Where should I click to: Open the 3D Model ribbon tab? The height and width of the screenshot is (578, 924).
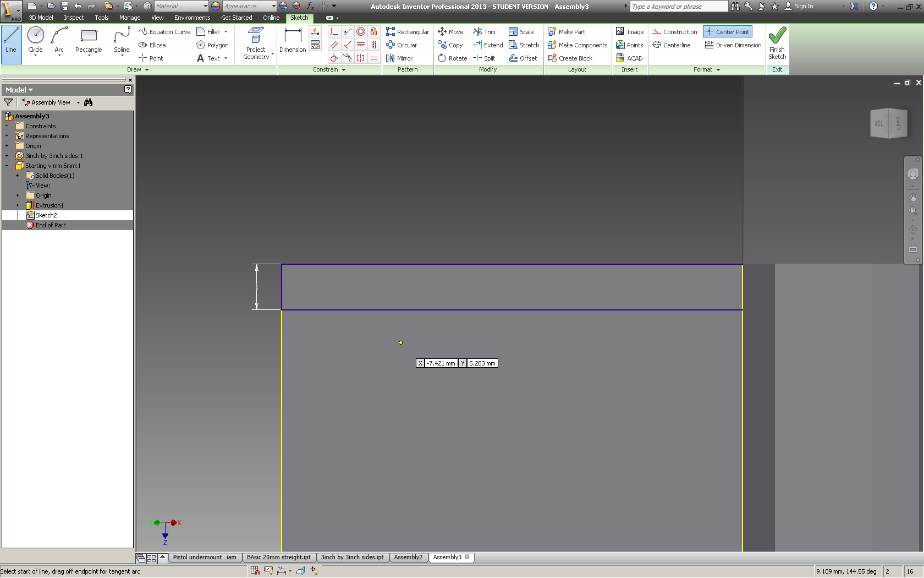coord(41,18)
